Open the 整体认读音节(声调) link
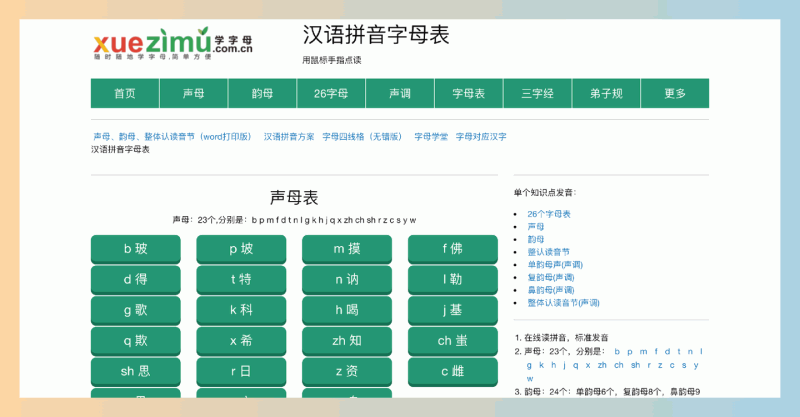 [563, 303]
